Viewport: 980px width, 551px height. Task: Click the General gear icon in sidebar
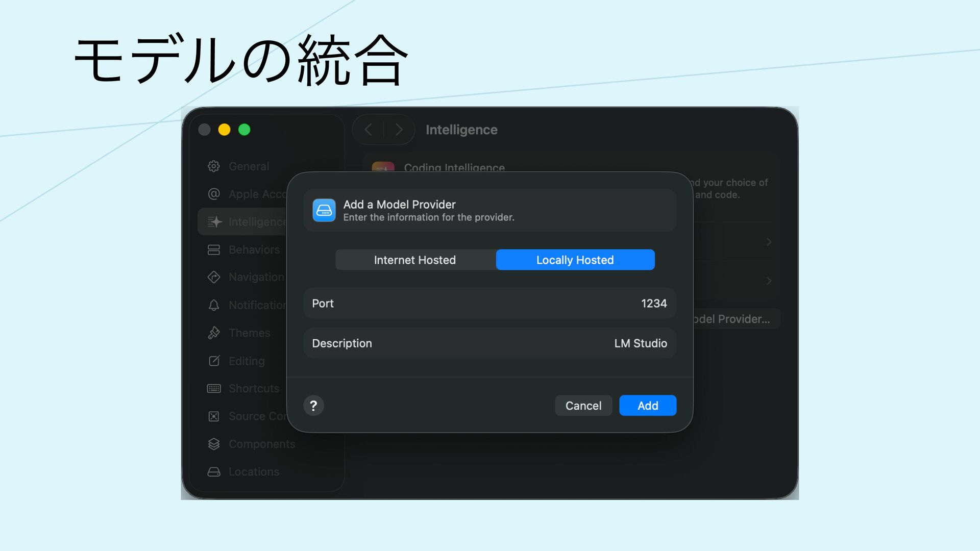tap(214, 166)
